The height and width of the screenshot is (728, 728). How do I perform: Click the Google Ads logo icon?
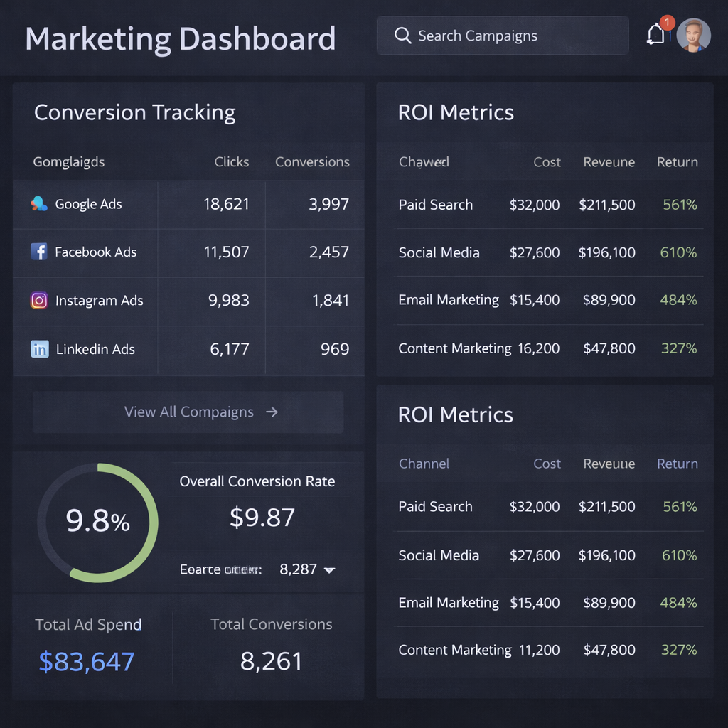tap(39, 204)
